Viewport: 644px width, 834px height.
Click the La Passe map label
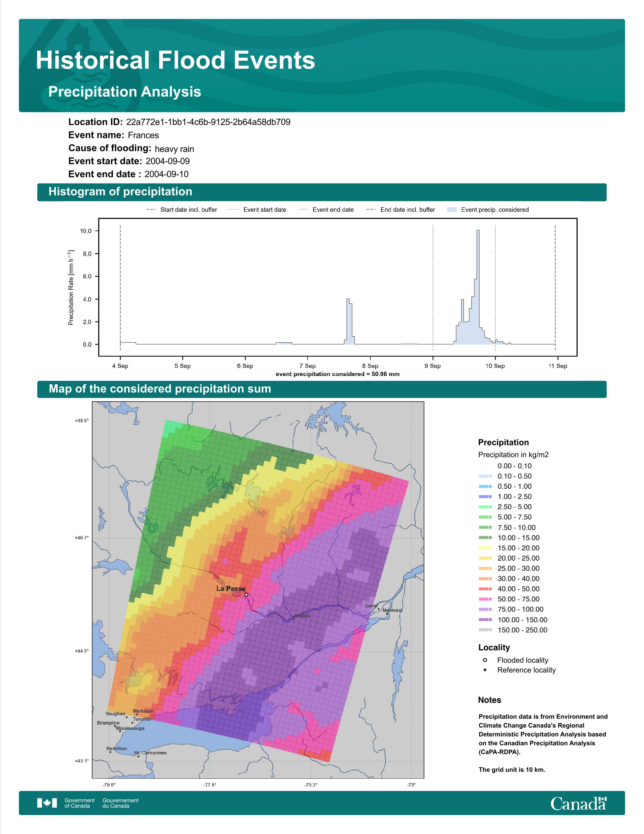[231, 588]
